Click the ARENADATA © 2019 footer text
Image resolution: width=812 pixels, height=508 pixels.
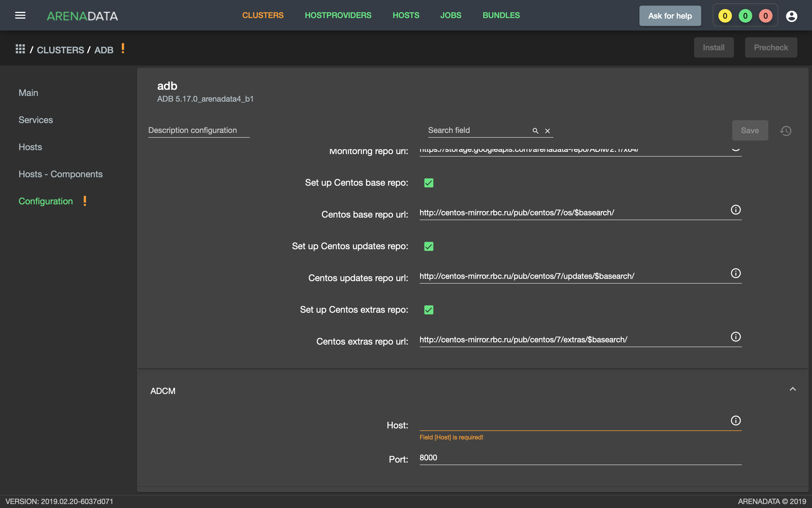pos(772,501)
